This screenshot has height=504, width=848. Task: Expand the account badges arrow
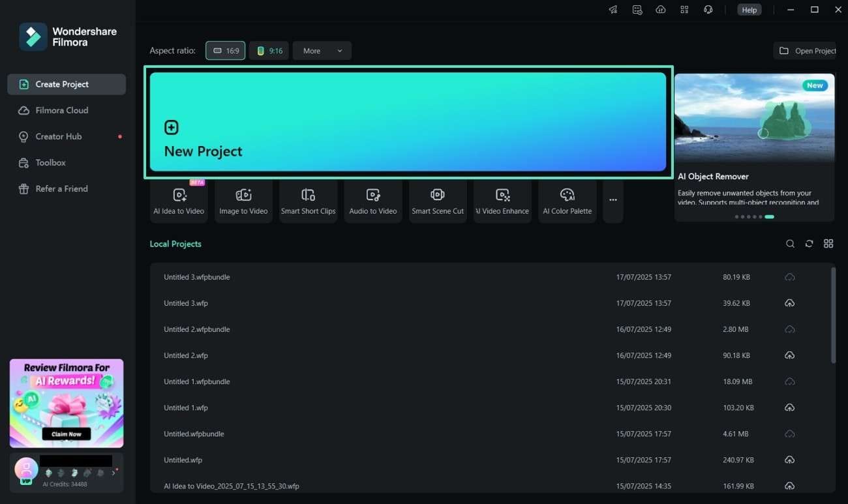click(x=114, y=473)
